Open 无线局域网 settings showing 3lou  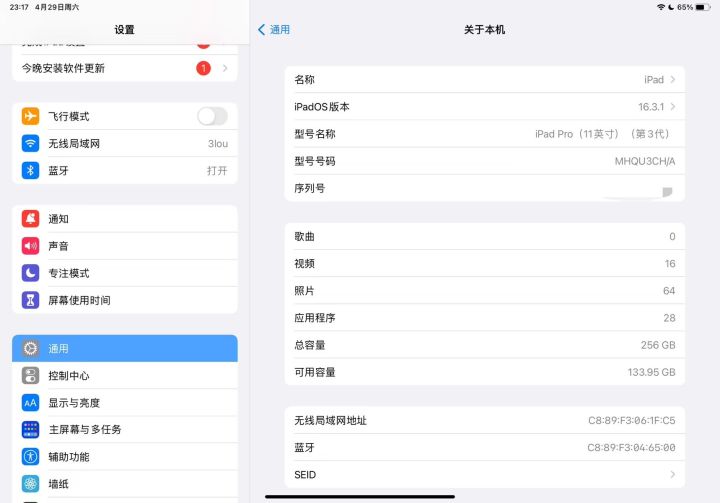[x=125, y=143]
